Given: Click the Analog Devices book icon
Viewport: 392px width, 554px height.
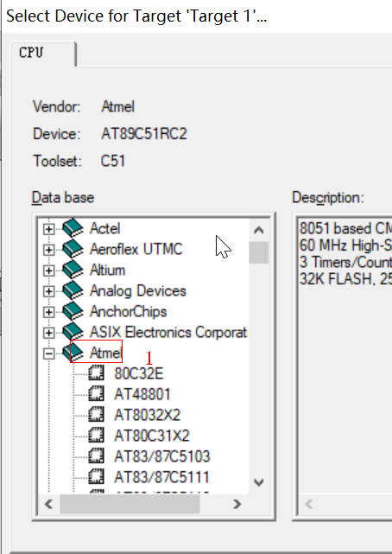Looking at the screenshot, I should [x=73, y=290].
